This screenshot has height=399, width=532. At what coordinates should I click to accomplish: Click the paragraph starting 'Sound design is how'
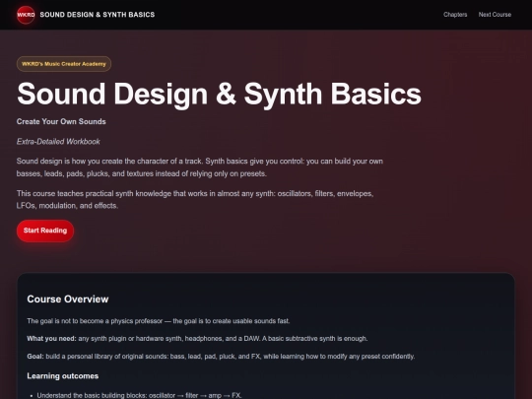pyautogui.click(x=199, y=167)
